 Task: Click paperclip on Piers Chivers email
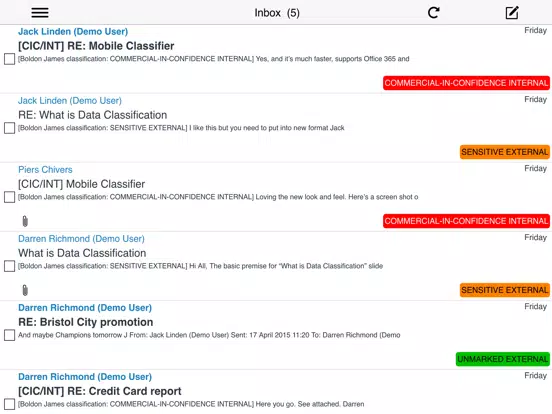[25, 221]
